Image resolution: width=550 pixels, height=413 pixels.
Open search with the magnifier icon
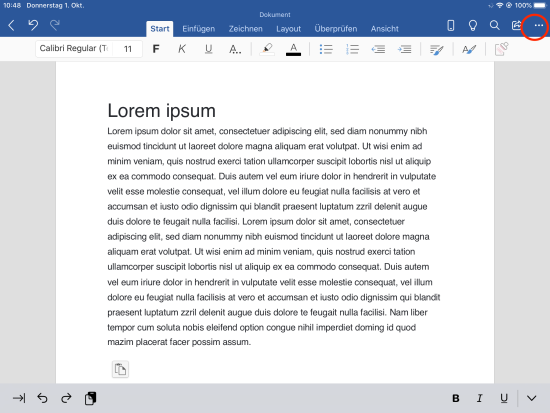pyautogui.click(x=495, y=25)
